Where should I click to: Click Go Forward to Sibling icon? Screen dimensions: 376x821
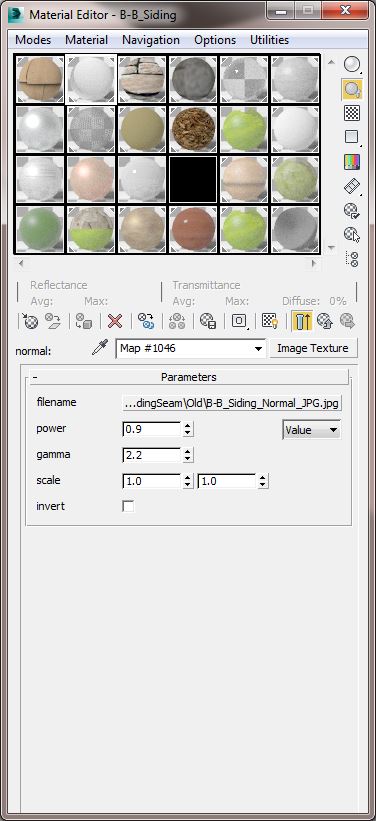347,320
